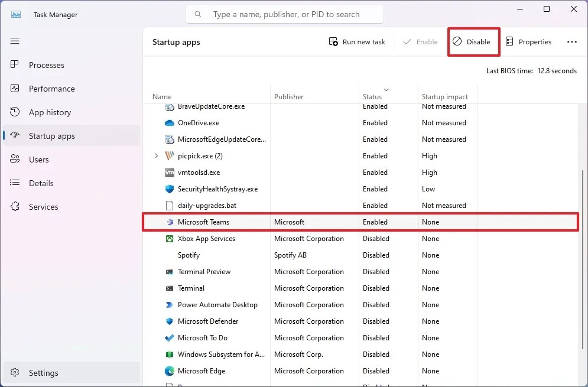
Task: Enable the Spotify startup entry
Action: (189, 255)
